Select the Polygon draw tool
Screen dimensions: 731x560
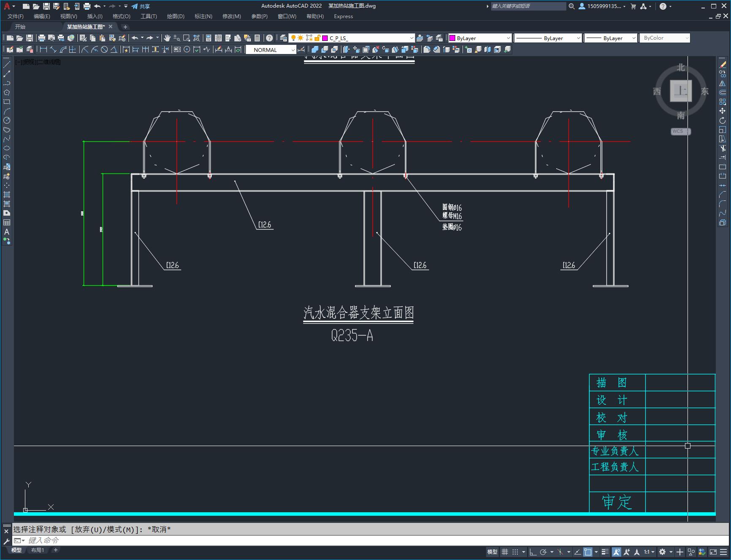(x=7, y=92)
